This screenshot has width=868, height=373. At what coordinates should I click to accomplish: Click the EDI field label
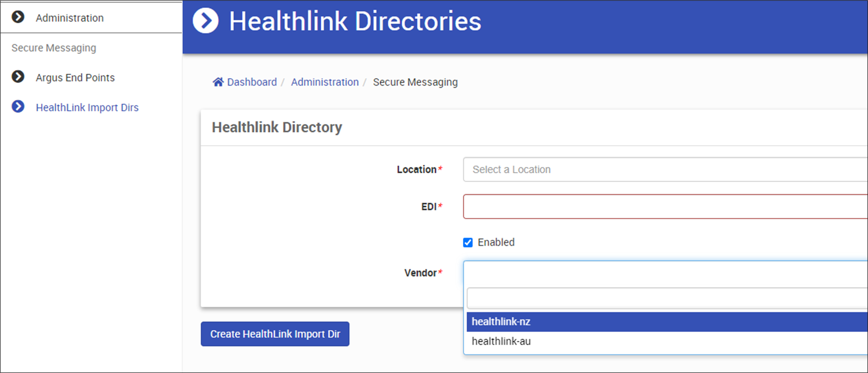pyautogui.click(x=429, y=206)
